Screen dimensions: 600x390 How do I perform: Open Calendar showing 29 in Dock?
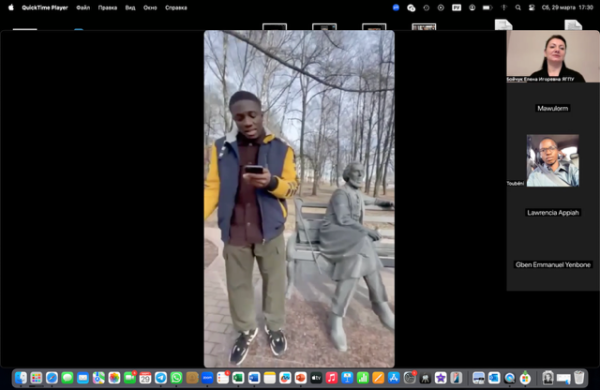(145, 378)
